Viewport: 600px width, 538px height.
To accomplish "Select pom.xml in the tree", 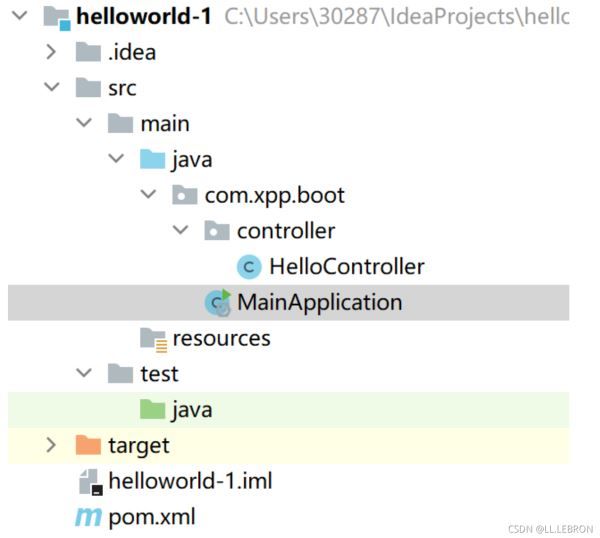I will click(x=152, y=517).
